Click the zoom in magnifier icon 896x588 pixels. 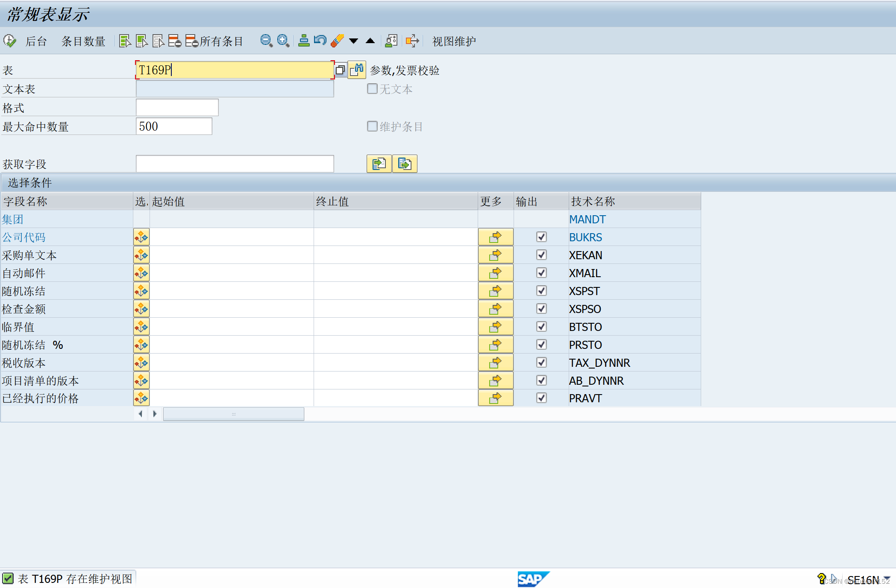click(283, 41)
